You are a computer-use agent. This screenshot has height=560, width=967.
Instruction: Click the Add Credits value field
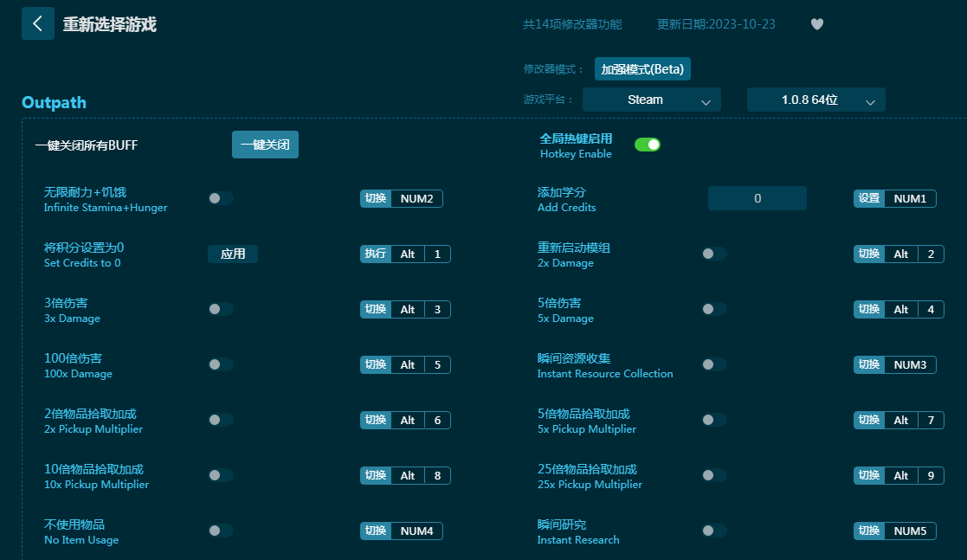tap(757, 198)
